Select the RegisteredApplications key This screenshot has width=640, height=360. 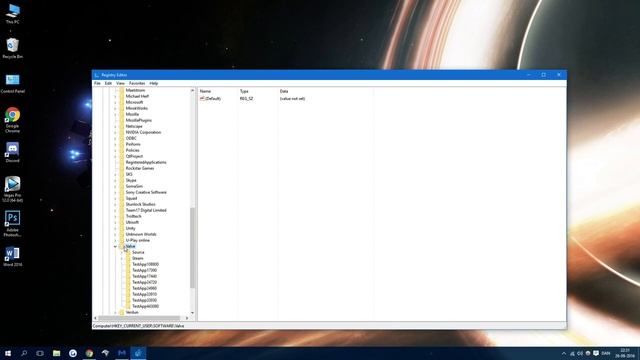[x=146, y=162]
